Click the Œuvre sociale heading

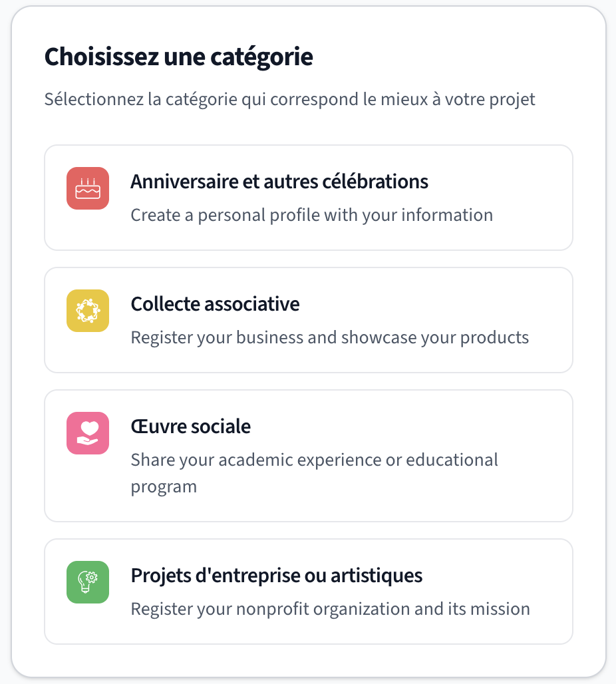190,426
